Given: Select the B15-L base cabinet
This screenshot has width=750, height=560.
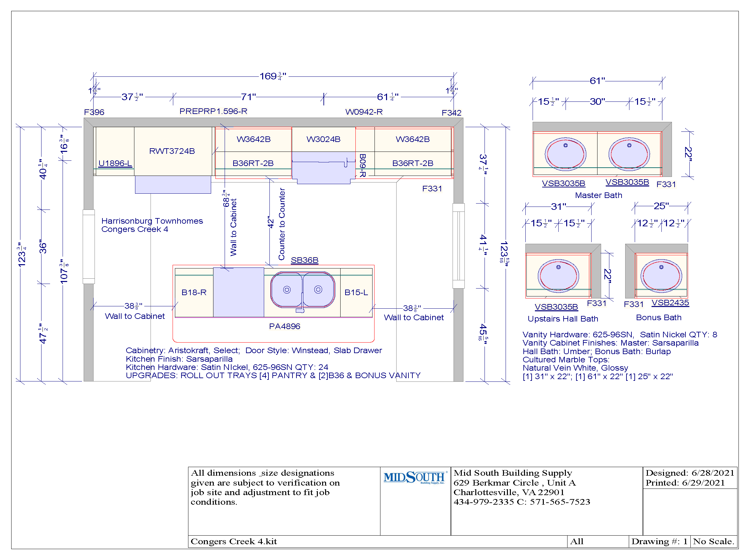Looking at the screenshot, I should click(x=356, y=293).
